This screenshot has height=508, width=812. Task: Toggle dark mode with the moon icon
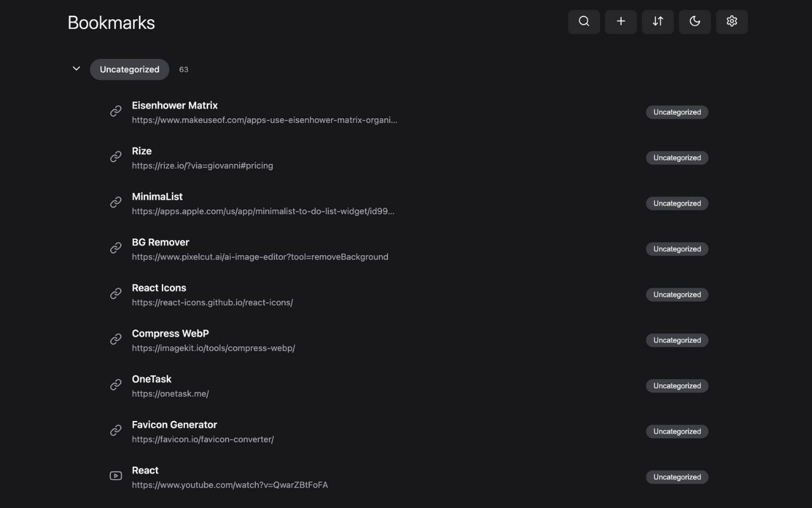pyautogui.click(x=695, y=22)
